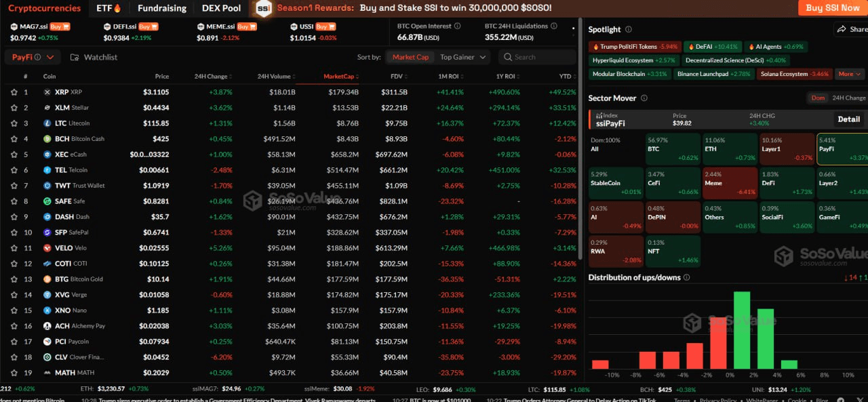Open the PayFi category dropdown
Screen dimensions: 868x402
(33, 58)
